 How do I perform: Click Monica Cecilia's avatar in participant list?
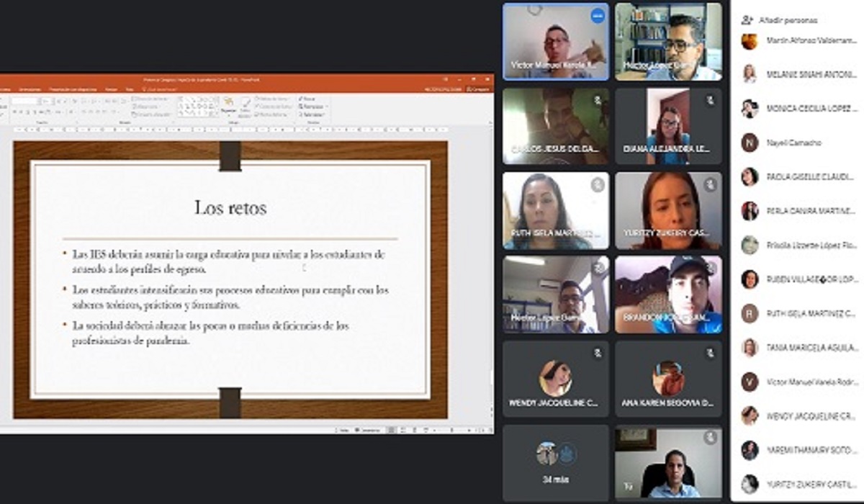point(750,108)
